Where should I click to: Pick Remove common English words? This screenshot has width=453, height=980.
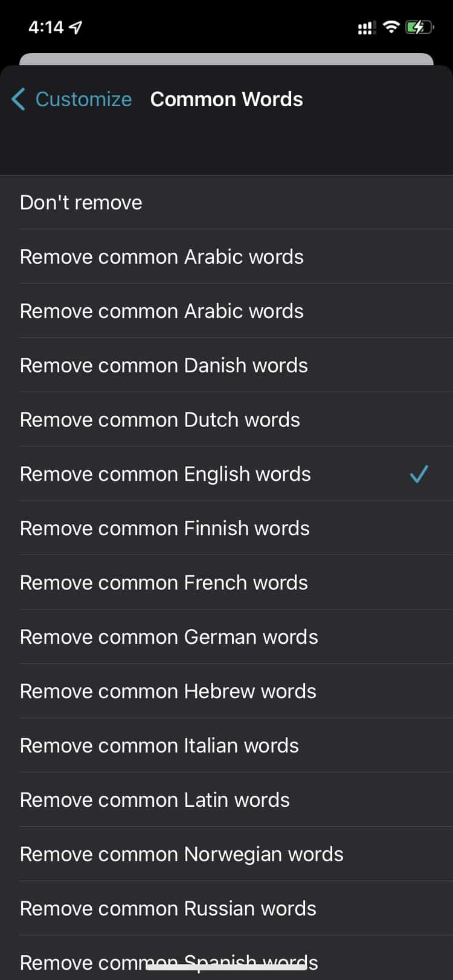165,474
